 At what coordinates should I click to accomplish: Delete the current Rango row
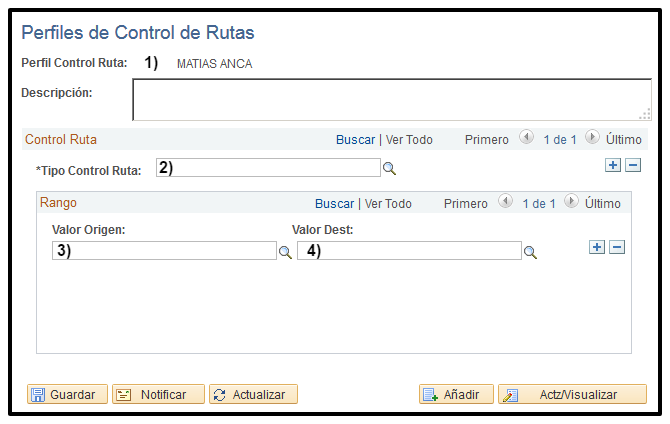[x=617, y=247]
